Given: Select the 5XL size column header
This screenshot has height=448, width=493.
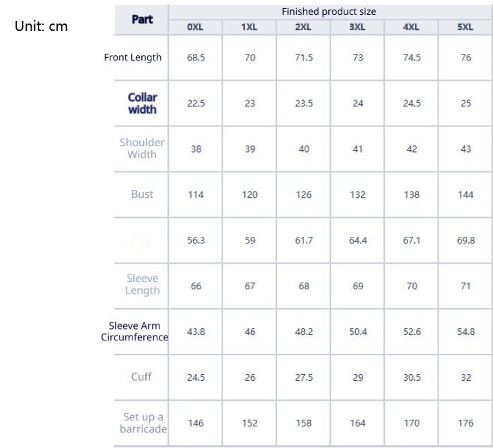Looking at the screenshot, I should click(x=465, y=27).
